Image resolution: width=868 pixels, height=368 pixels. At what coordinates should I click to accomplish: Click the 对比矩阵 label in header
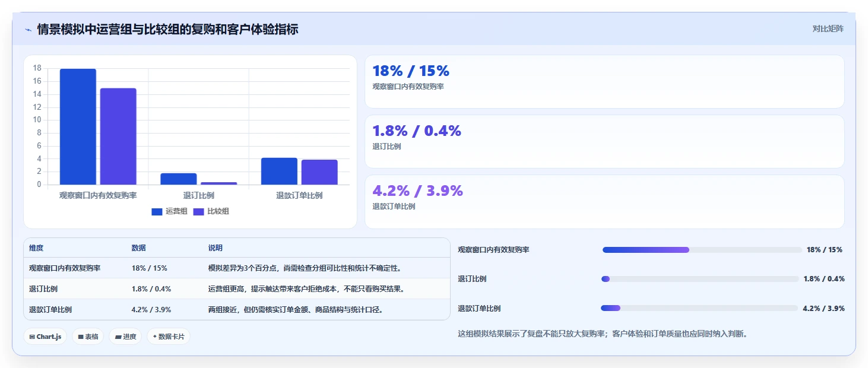[828, 28]
